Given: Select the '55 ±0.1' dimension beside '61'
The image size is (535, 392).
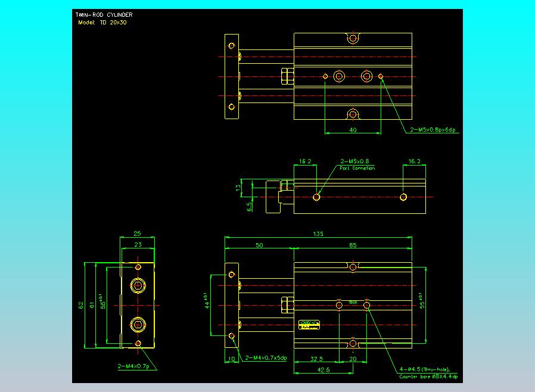Looking at the screenshot, I should (x=102, y=301).
